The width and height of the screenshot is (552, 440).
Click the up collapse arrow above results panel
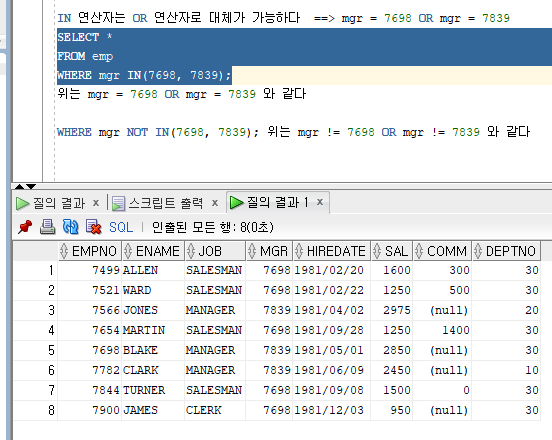pyautogui.click(x=20, y=186)
